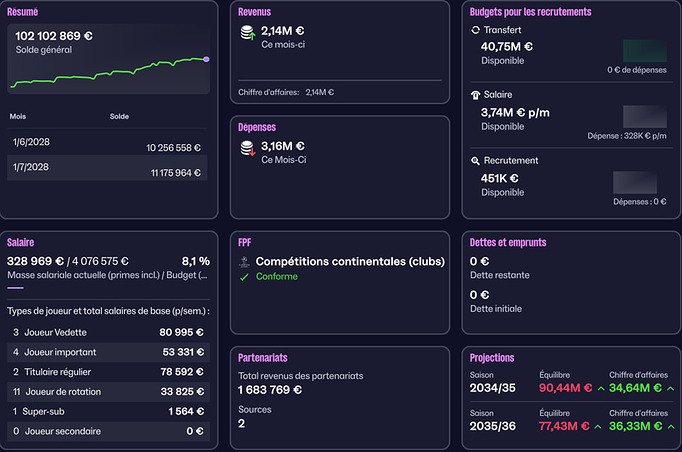Click the Recruitment magnifier icon
The image size is (682, 452).
475,160
